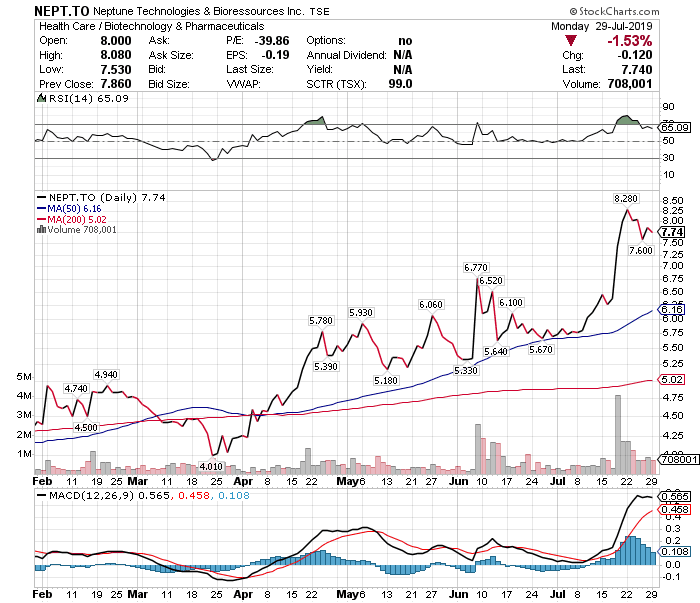Image resolution: width=700 pixels, height=603 pixels.
Task: Click the NEPT.TO ticker symbol heading
Action: click(x=62, y=11)
